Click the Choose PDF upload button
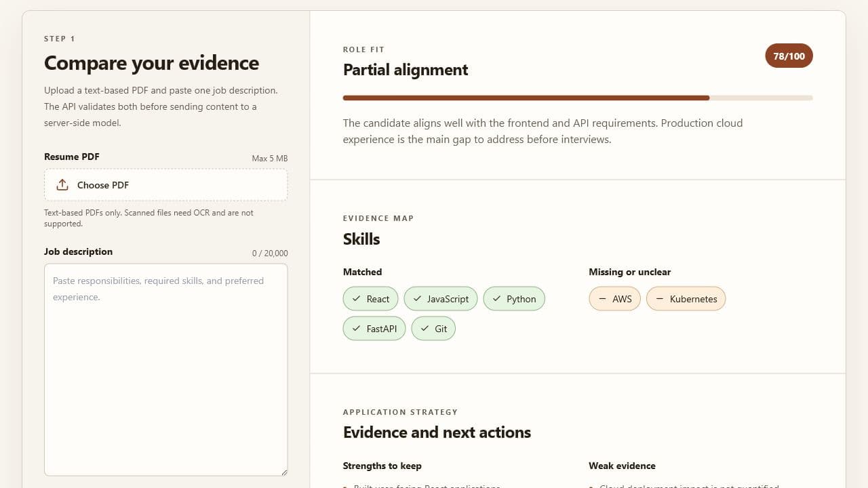 (x=165, y=185)
